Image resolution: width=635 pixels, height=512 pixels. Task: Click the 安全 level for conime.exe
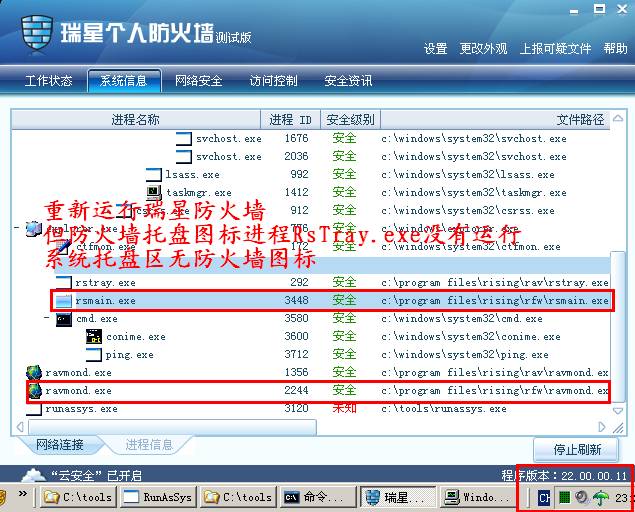point(344,336)
